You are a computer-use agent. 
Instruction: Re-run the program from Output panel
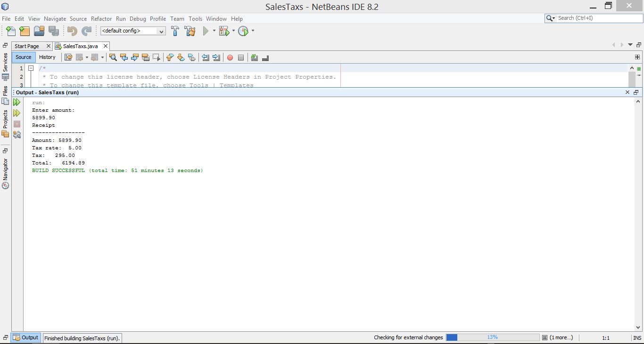pos(17,102)
